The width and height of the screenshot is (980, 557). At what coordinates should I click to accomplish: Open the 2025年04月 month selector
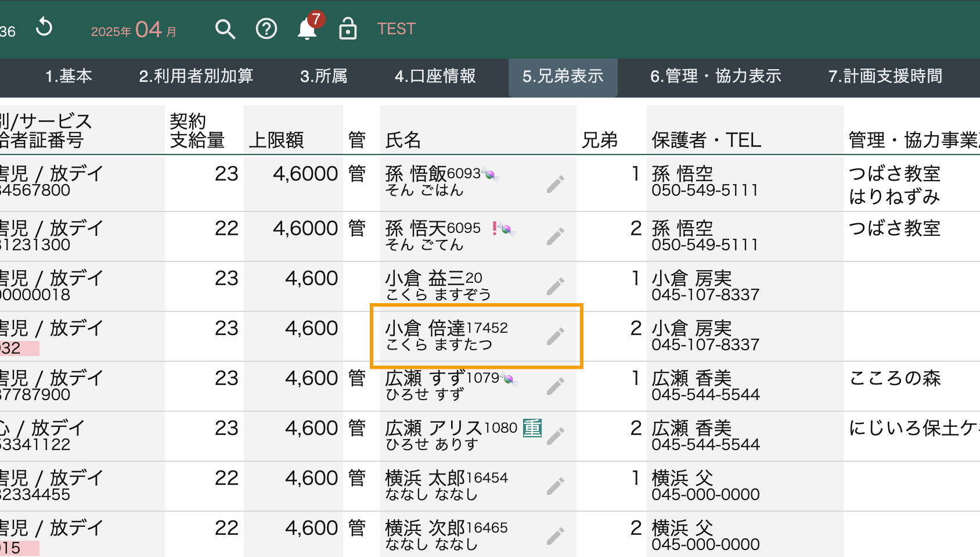134,30
